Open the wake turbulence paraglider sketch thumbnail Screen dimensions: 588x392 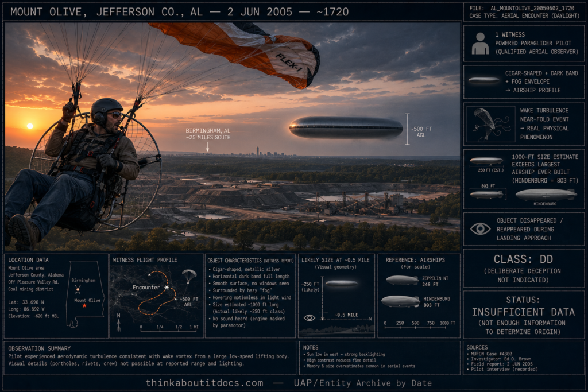pyautogui.click(x=490, y=124)
